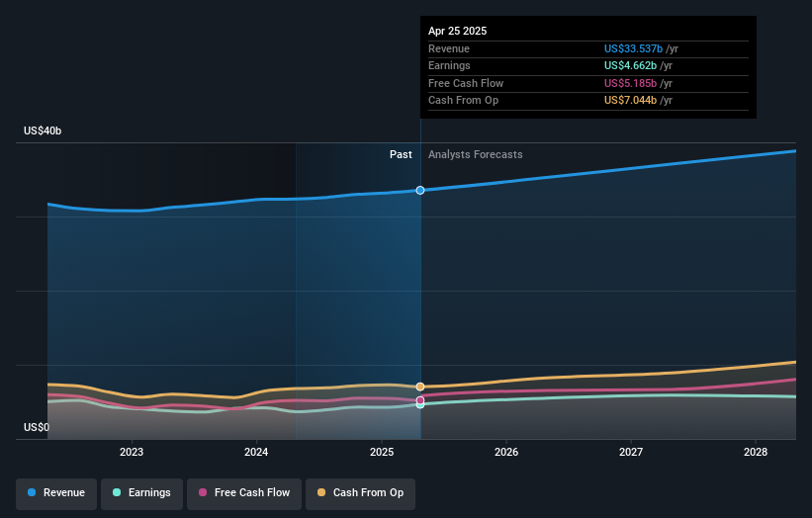
Task: Toggle the Free Cash Flow legend button
Action: (x=244, y=493)
